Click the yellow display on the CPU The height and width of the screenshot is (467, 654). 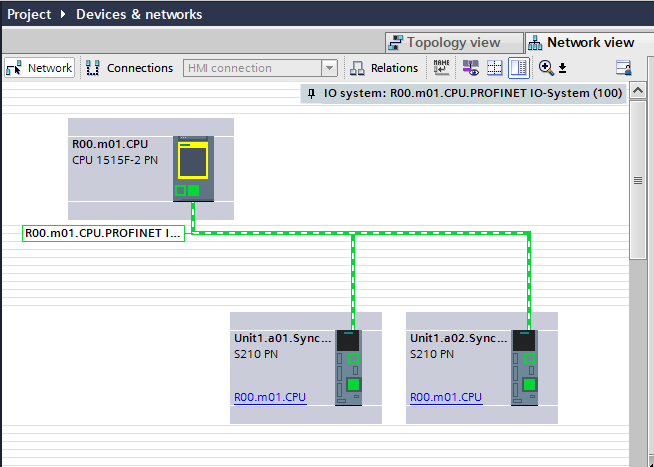pos(193,161)
